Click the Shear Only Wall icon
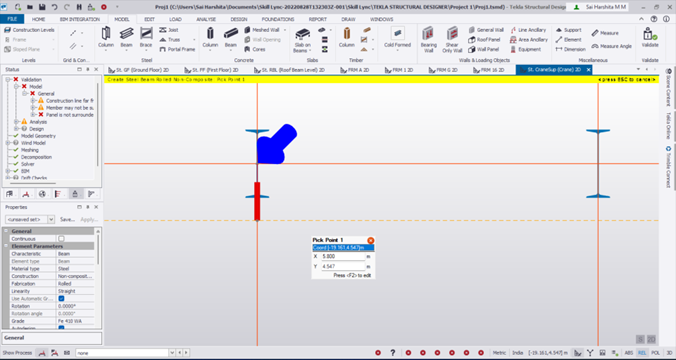The image size is (676, 360). coord(452,39)
